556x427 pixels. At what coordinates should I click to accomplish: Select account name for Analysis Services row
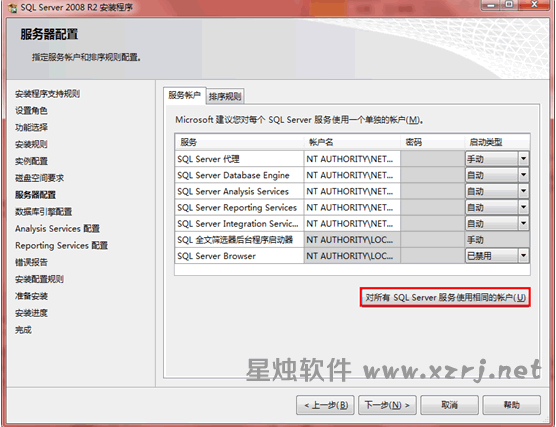[352, 192]
